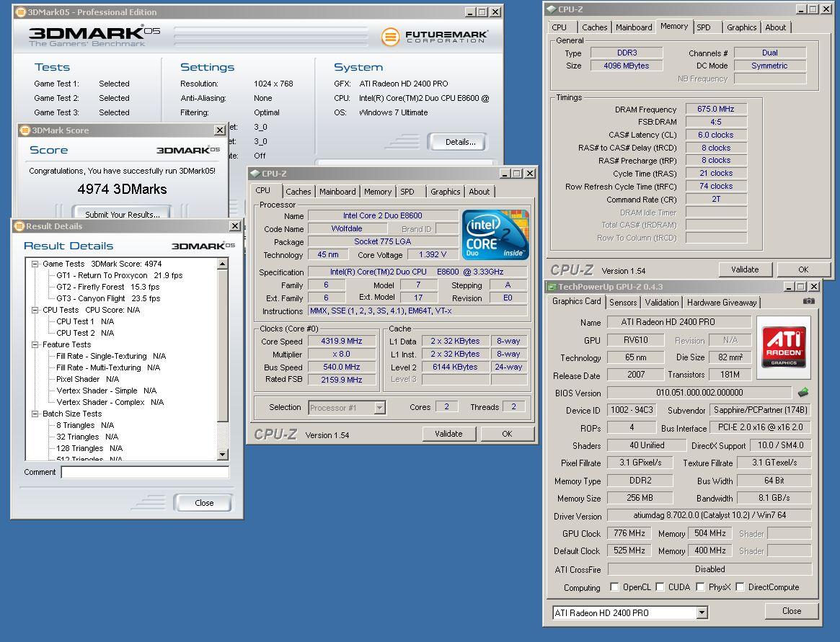Image resolution: width=840 pixels, height=642 pixels.
Task: Collapse the Game Tests tree node
Action: click(x=35, y=264)
